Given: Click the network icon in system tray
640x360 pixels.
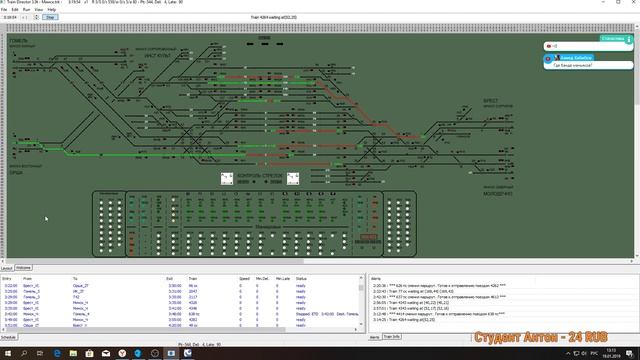Looking at the screenshot, I should [576, 353].
